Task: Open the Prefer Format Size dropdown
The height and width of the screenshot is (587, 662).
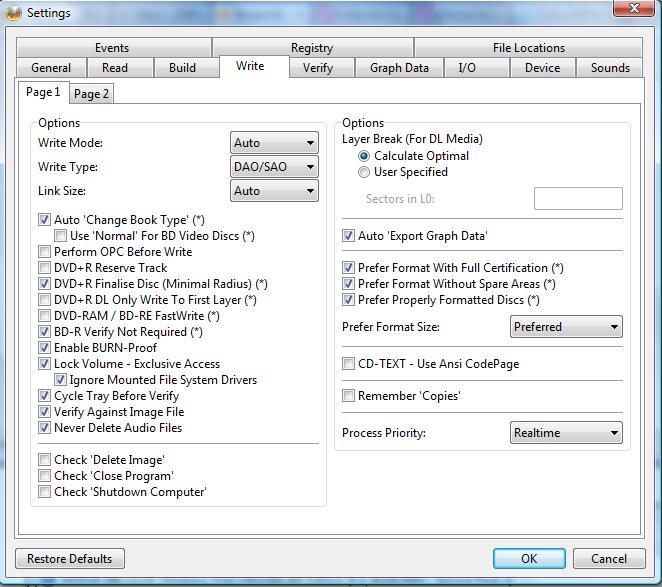Action: pos(566,326)
